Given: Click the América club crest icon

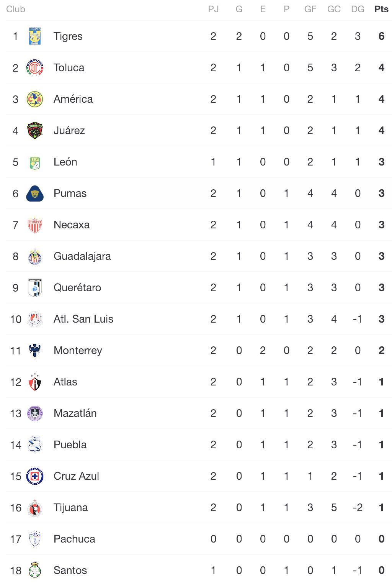Looking at the screenshot, I should (35, 99).
